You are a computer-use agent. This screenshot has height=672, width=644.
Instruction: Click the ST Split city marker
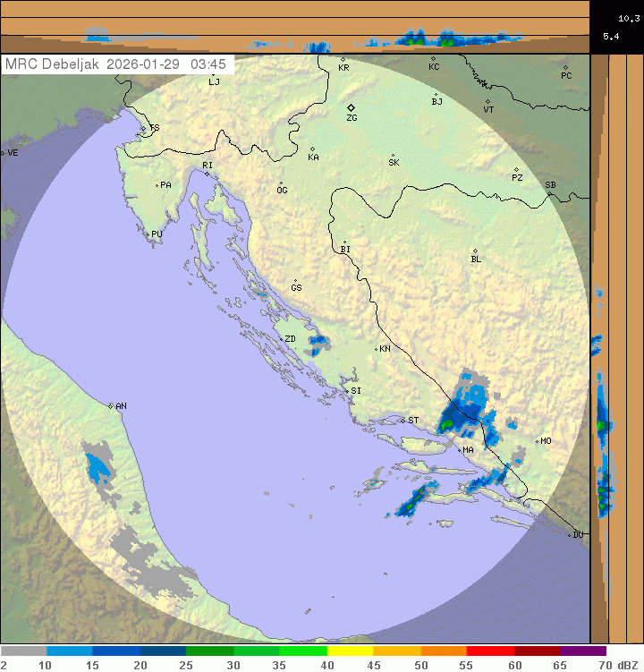[403, 420]
